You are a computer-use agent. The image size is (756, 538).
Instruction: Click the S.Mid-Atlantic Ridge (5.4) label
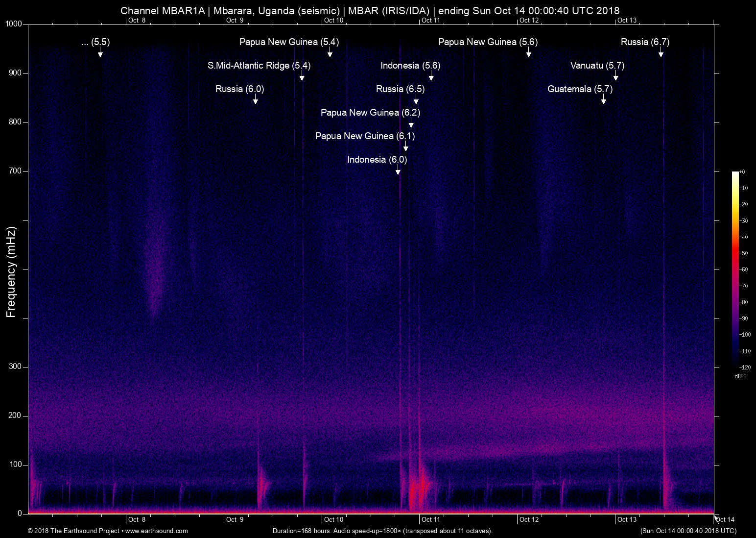tap(259, 66)
